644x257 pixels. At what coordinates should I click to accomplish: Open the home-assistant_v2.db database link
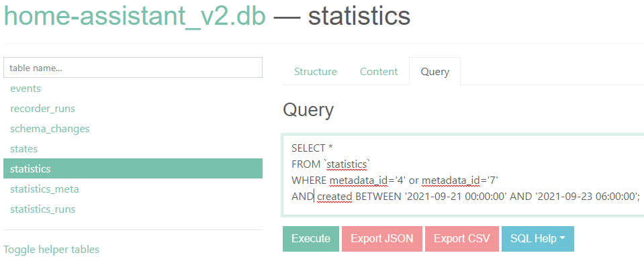[135, 16]
